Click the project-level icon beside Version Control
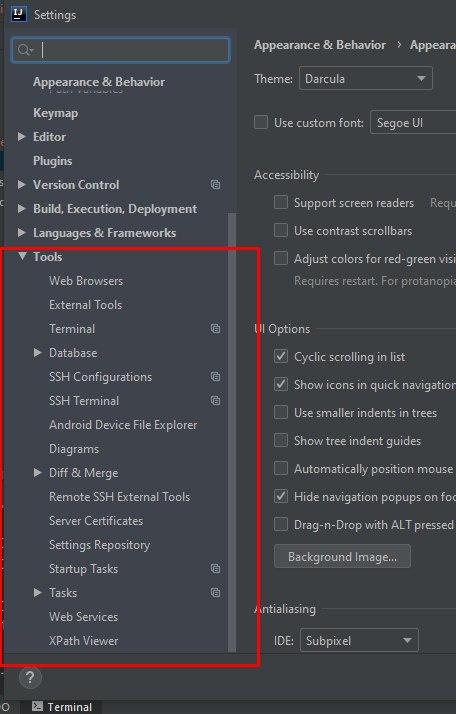This screenshot has width=456, height=714. pyautogui.click(x=215, y=184)
